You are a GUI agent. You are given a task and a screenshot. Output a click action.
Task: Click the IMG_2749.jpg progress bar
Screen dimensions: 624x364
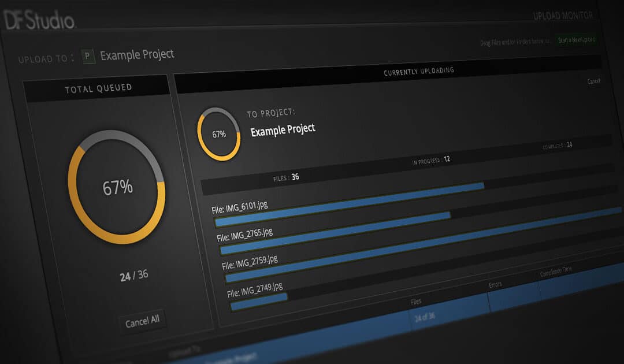coord(259,301)
